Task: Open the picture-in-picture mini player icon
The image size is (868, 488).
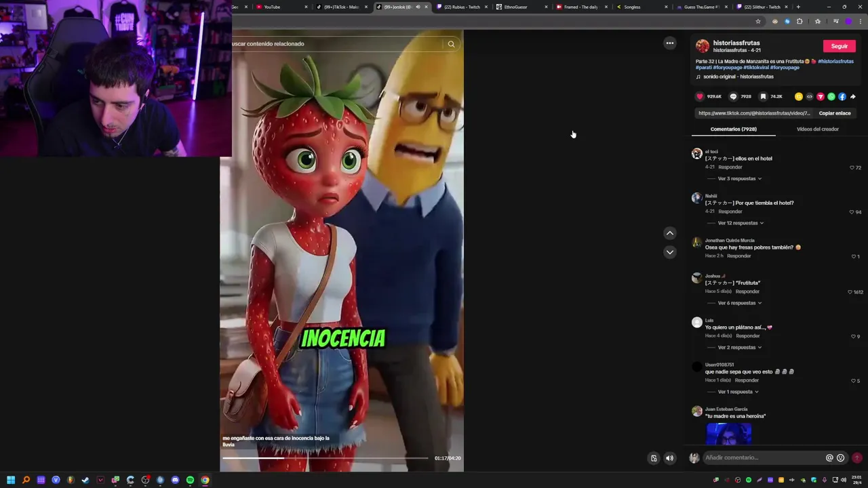Action: (654, 458)
